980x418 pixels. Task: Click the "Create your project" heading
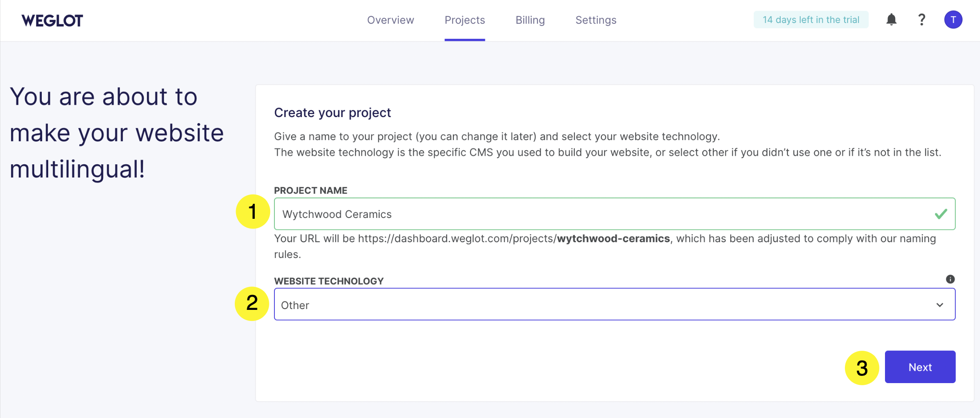coord(332,113)
